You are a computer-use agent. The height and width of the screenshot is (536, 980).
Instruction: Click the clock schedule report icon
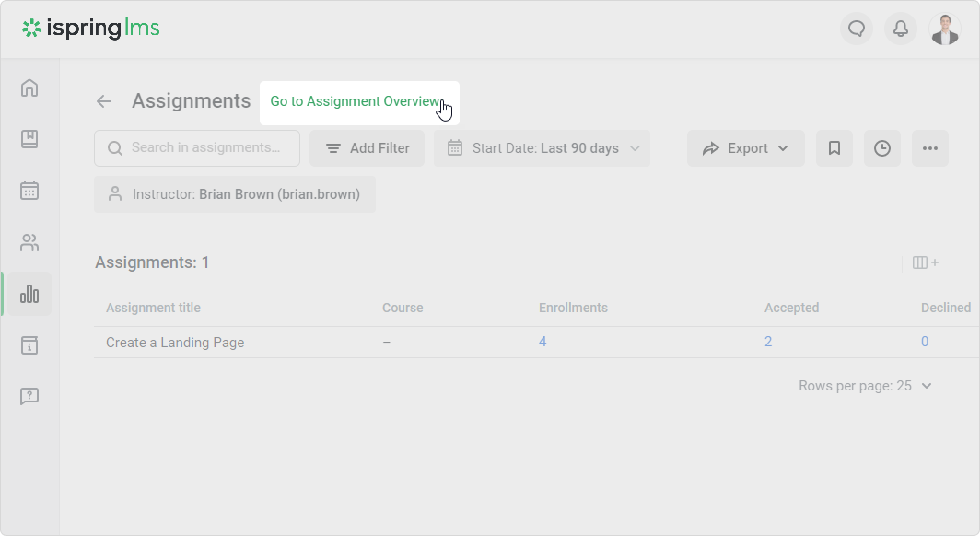(882, 148)
